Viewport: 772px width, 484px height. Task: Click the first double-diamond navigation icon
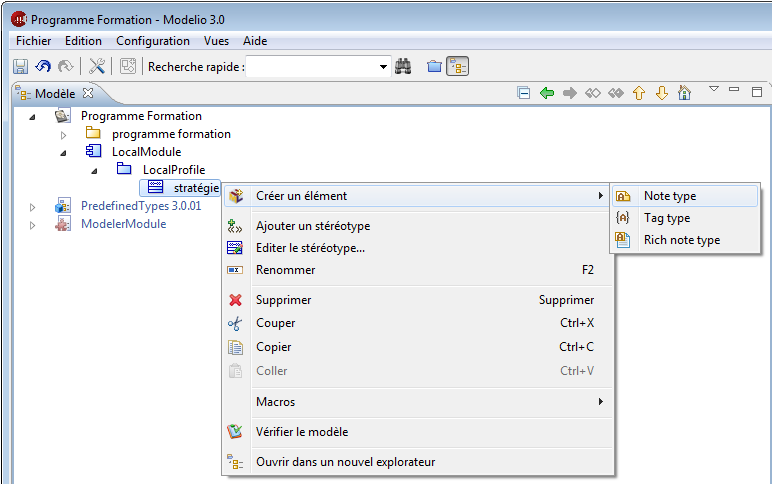click(592, 93)
